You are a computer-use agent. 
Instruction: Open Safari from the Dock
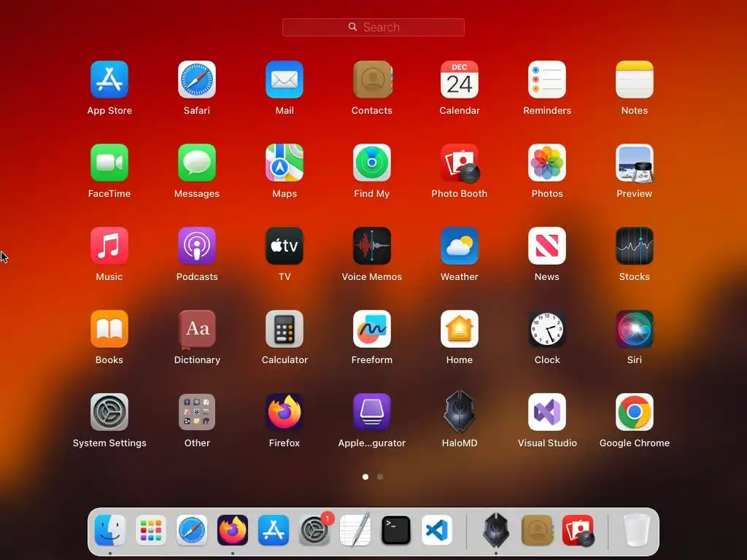tap(192, 530)
